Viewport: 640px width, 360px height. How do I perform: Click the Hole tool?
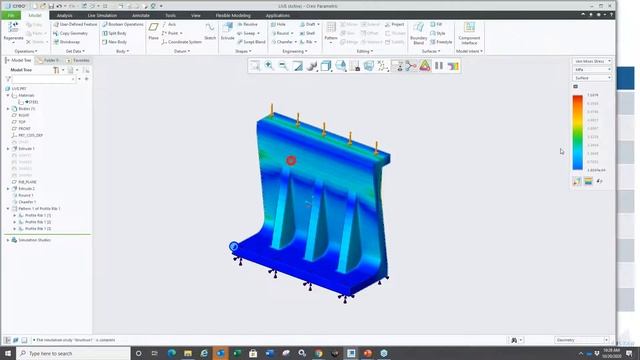point(278,24)
